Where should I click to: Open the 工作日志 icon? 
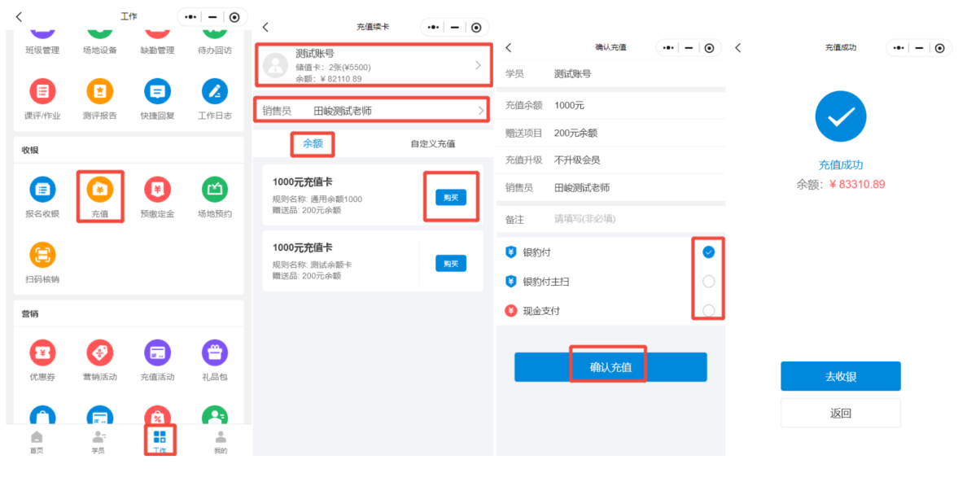click(x=215, y=91)
